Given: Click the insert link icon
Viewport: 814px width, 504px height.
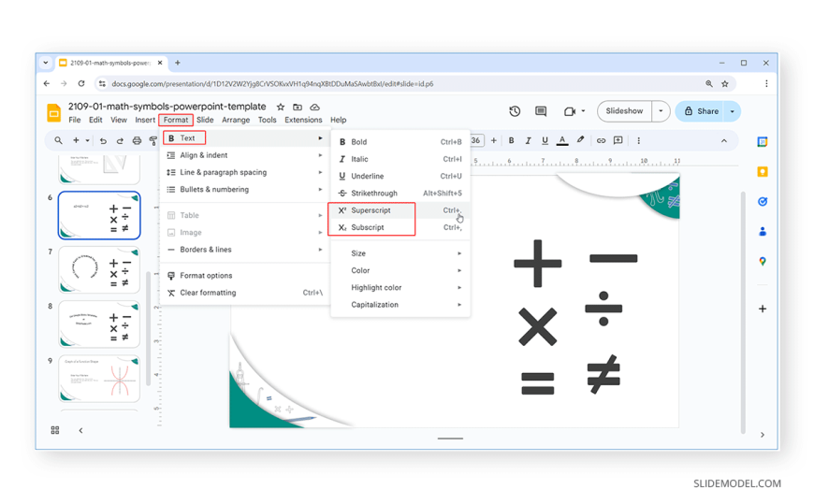Looking at the screenshot, I should pos(601,140).
